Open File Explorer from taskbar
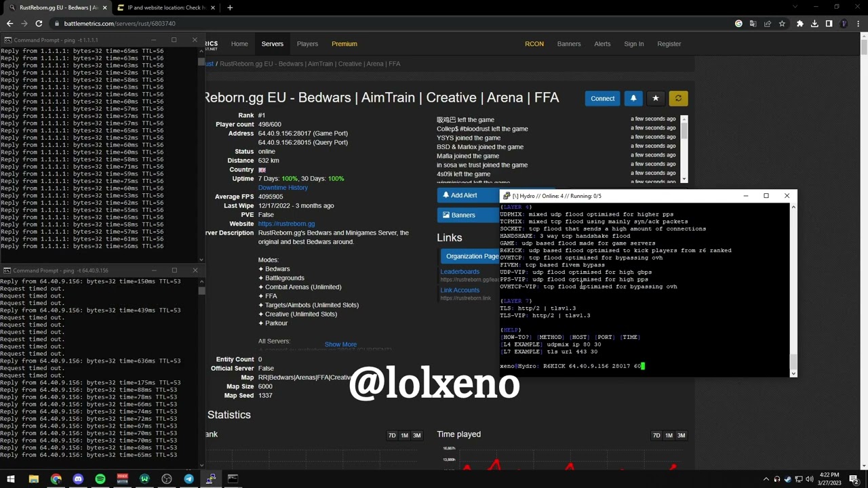Screen dimensions: 868x488 [x=33, y=479]
